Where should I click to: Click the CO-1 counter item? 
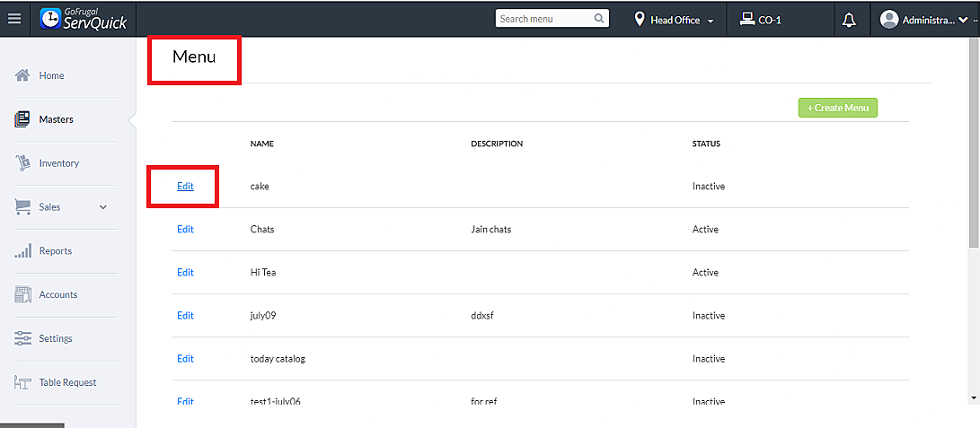[x=760, y=20]
